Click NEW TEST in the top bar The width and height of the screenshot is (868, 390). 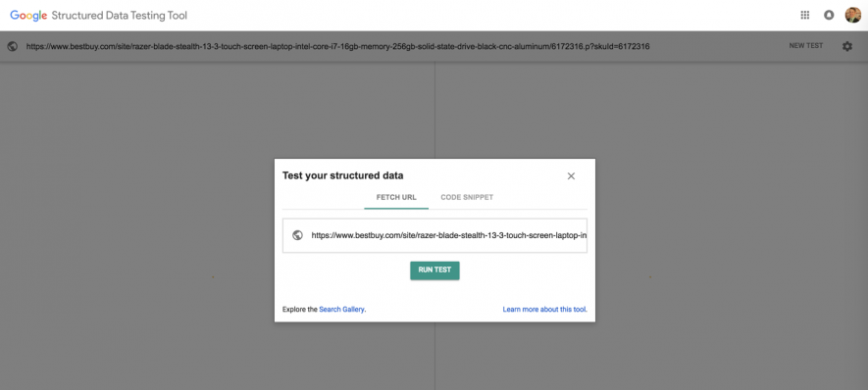(x=806, y=46)
